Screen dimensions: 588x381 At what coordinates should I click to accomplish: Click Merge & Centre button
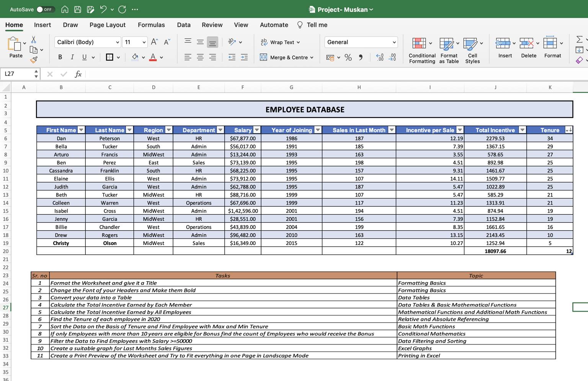click(x=287, y=57)
